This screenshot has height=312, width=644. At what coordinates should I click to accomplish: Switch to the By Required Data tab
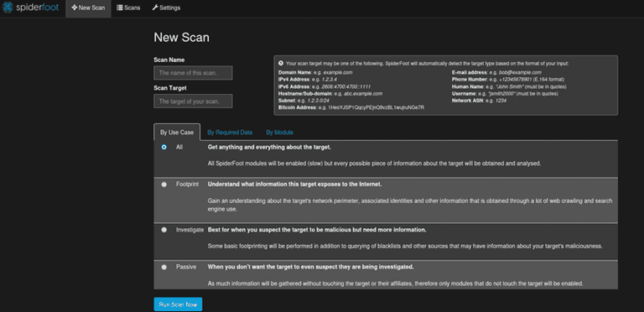click(x=230, y=133)
